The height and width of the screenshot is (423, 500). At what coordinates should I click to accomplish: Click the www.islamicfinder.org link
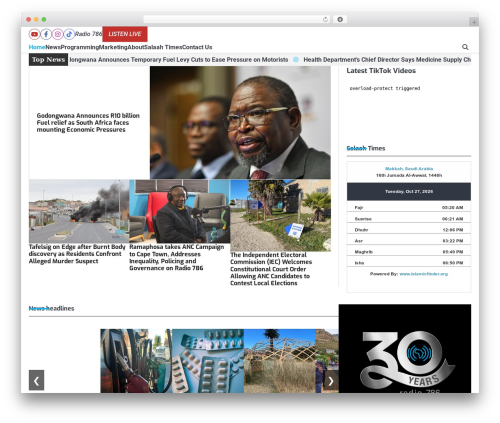[423, 274]
